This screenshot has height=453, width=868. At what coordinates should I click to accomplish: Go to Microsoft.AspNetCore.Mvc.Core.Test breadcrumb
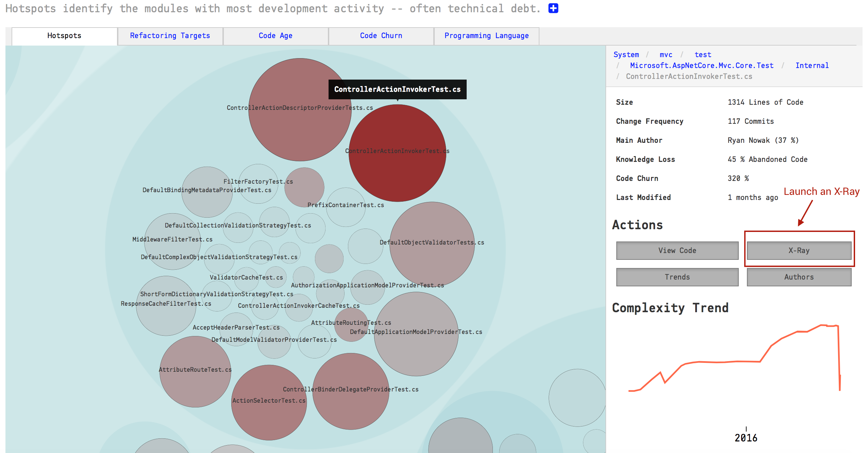click(702, 66)
